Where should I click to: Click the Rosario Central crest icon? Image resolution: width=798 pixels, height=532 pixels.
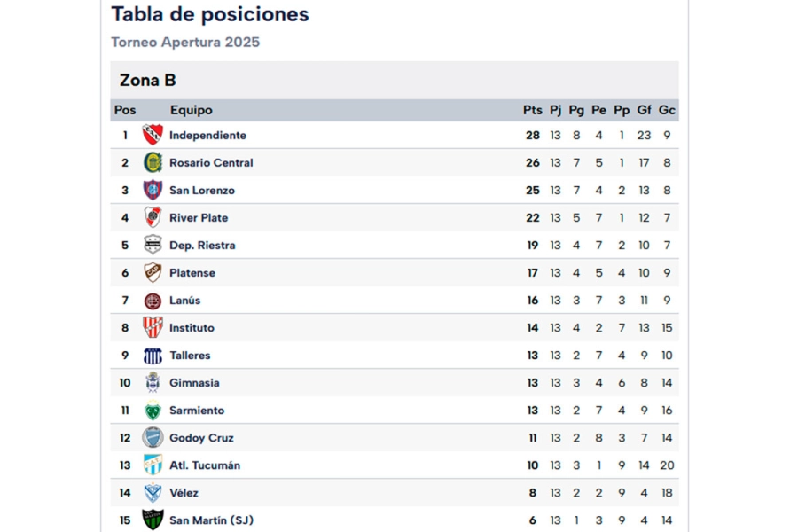(x=153, y=162)
